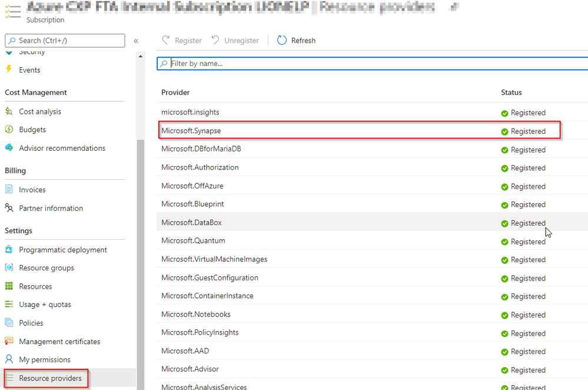This screenshot has height=390, width=588.
Task: Click green check icon for microsoft.insights
Action: [504, 113]
